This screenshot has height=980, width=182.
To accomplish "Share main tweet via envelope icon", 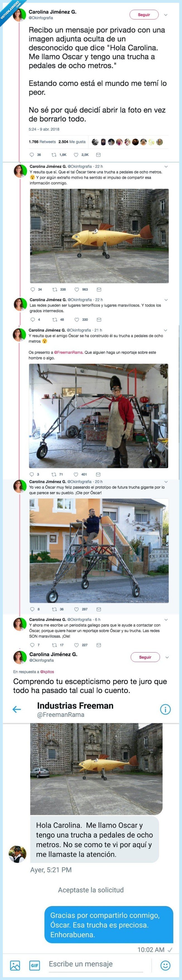I will (x=98, y=155).
